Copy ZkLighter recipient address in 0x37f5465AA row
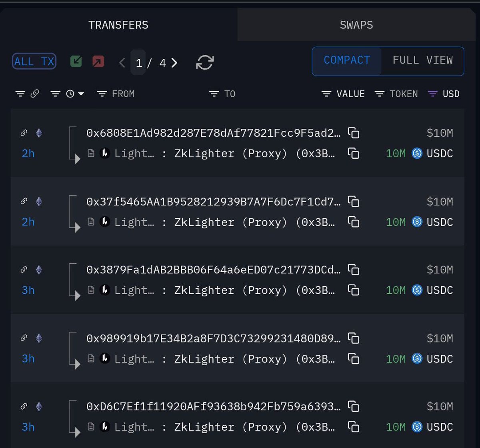Screen dimensions: 480x448 pyautogui.click(x=354, y=222)
